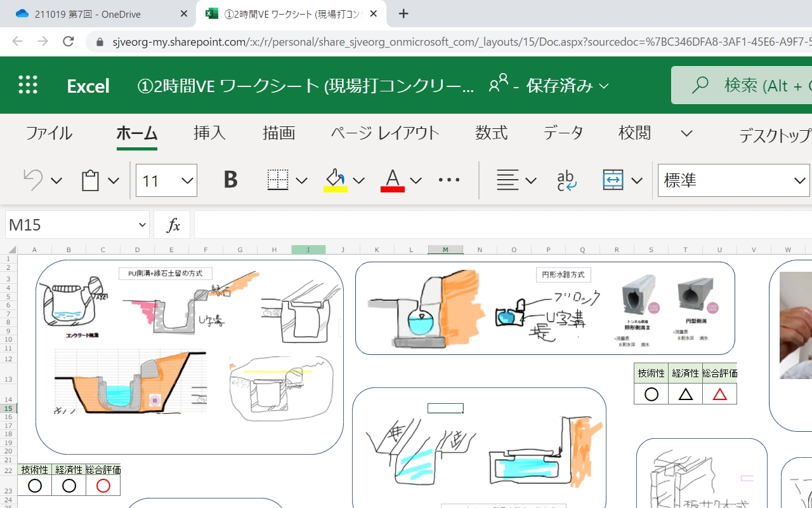812x508 pixels.
Task: Close the OneDrive browser tab
Action: 184,14
